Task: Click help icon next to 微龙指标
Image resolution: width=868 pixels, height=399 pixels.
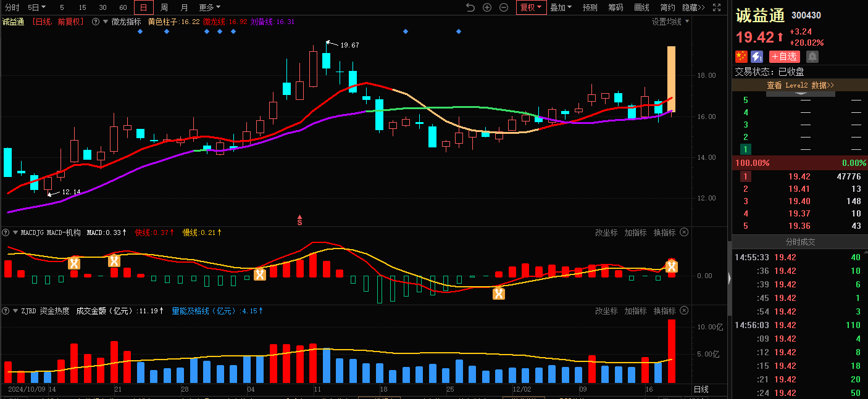Action: click(x=96, y=22)
